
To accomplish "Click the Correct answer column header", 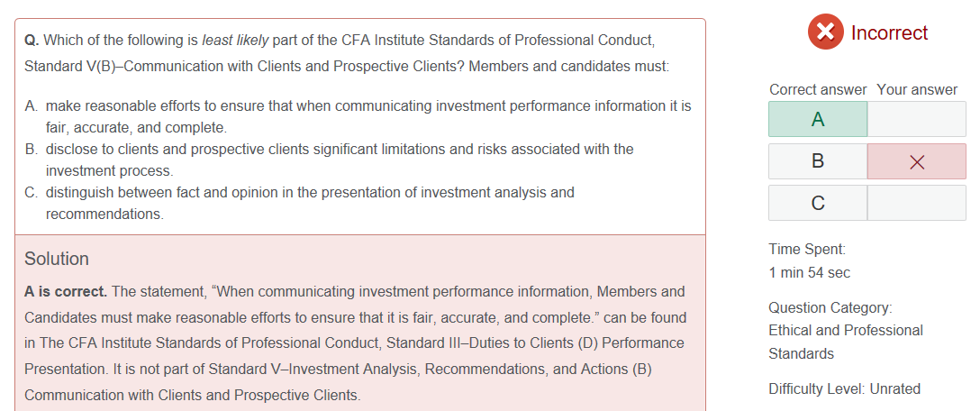I will (x=818, y=90).
